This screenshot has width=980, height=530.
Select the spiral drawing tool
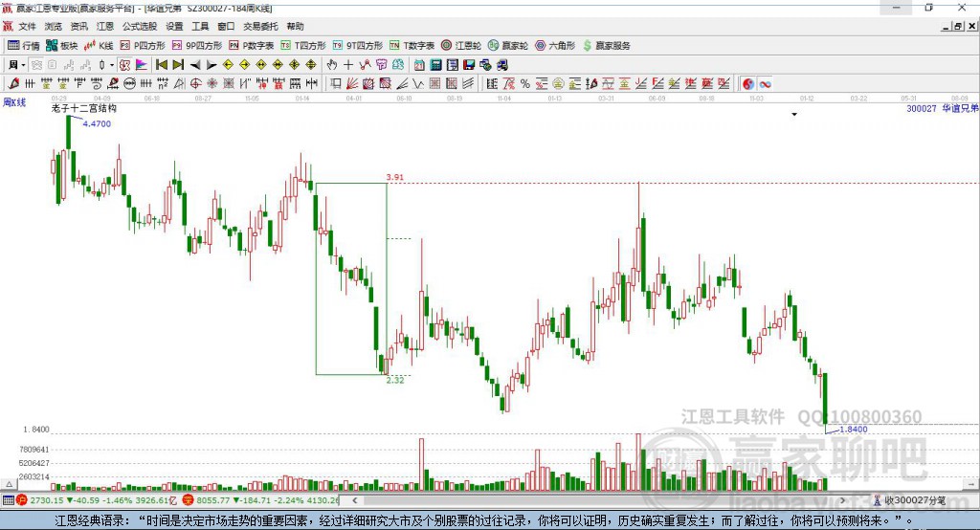click(x=97, y=84)
